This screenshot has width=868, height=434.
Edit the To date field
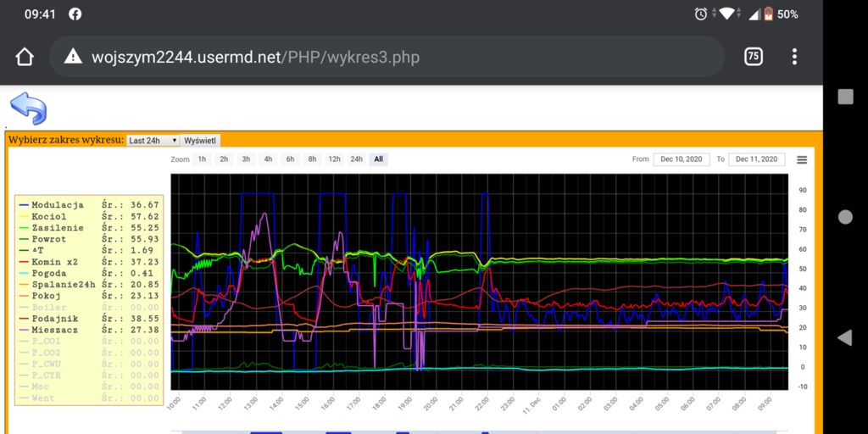point(755,159)
